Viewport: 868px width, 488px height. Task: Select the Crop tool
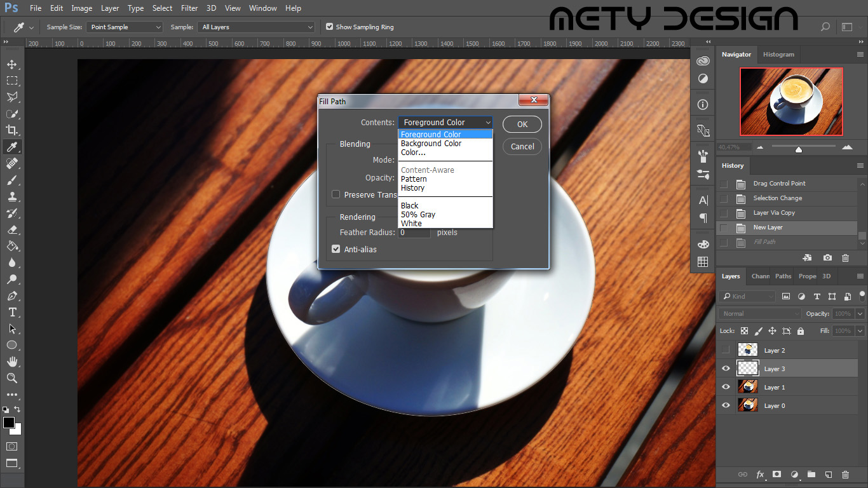click(11, 130)
